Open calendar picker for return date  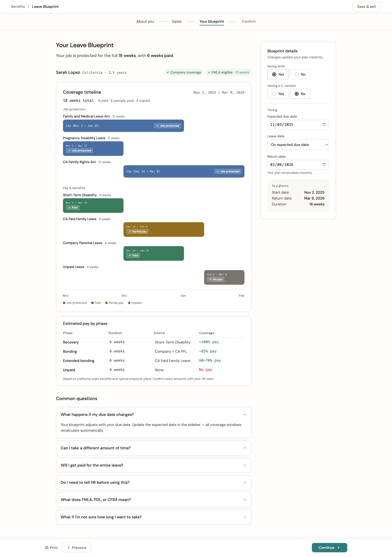point(324,165)
